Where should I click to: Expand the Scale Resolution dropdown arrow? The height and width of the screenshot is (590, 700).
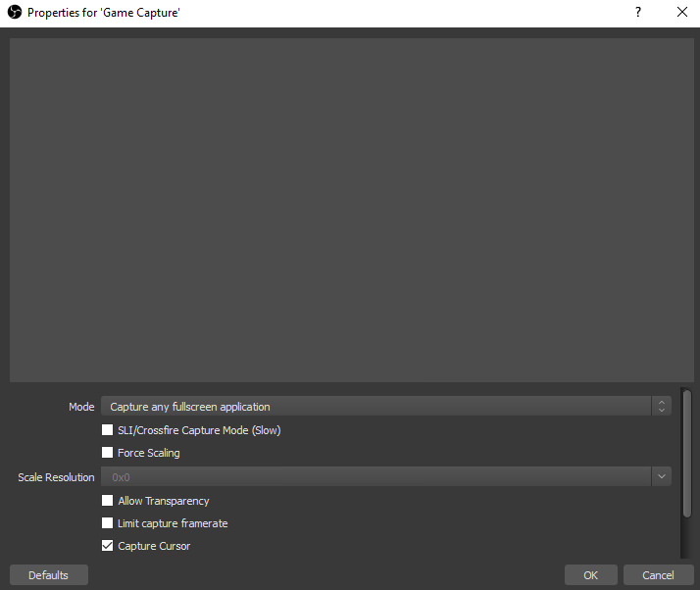pyautogui.click(x=661, y=476)
